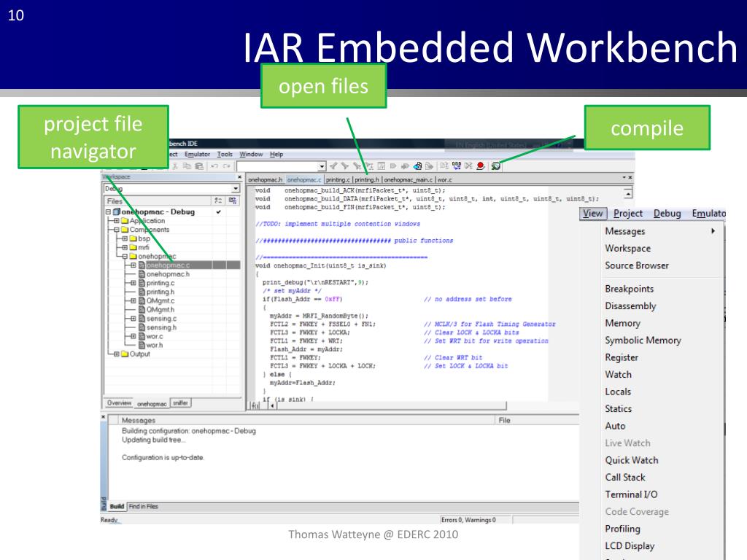Open the Window menu
This screenshot has width=747, height=560.
tap(251, 155)
